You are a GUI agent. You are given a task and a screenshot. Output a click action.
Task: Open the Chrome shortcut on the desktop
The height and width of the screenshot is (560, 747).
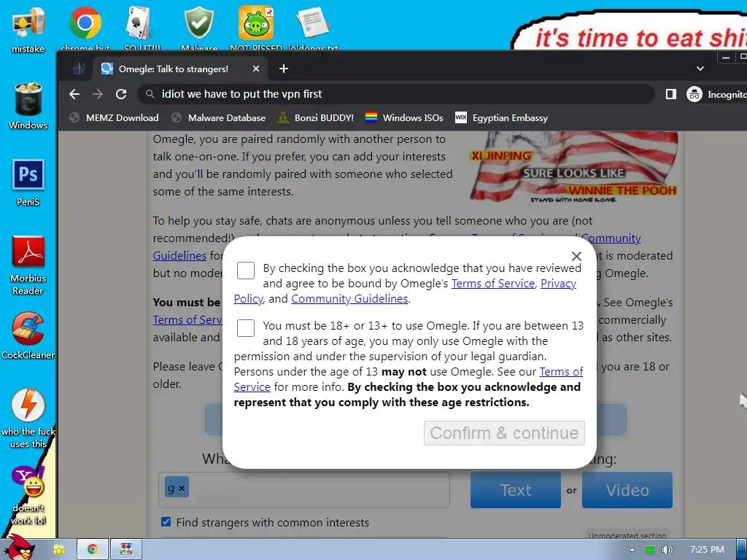click(x=85, y=28)
